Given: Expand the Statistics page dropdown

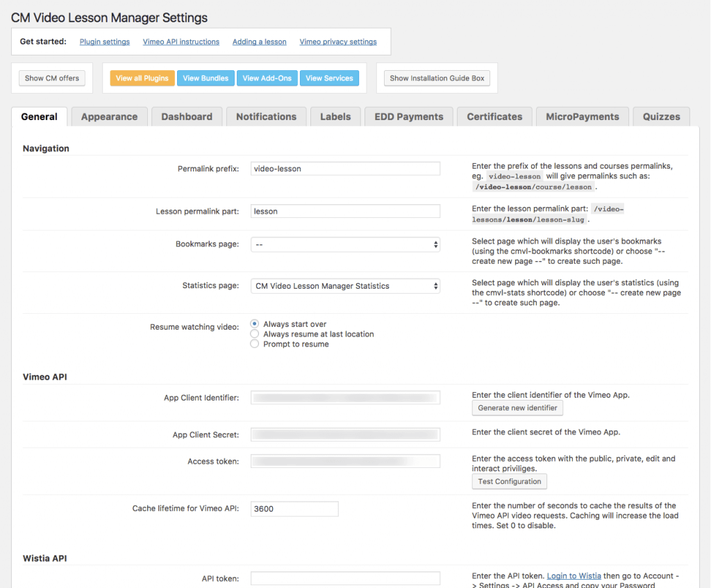Looking at the screenshot, I should tap(345, 286).
